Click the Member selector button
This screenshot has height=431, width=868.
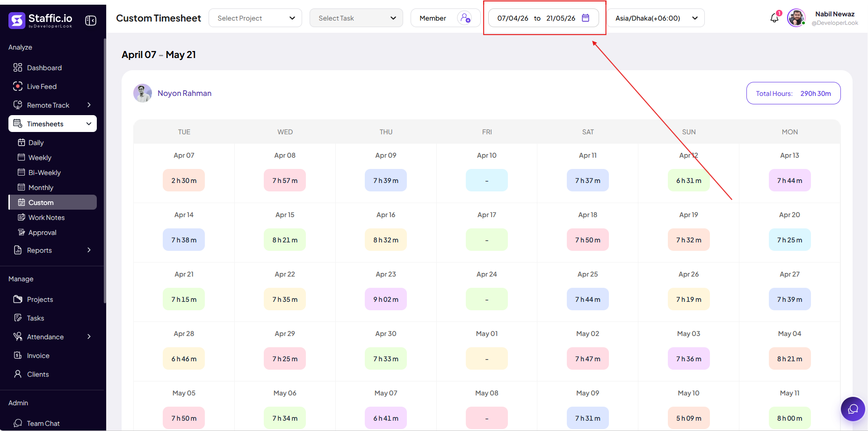coord(445,18)
